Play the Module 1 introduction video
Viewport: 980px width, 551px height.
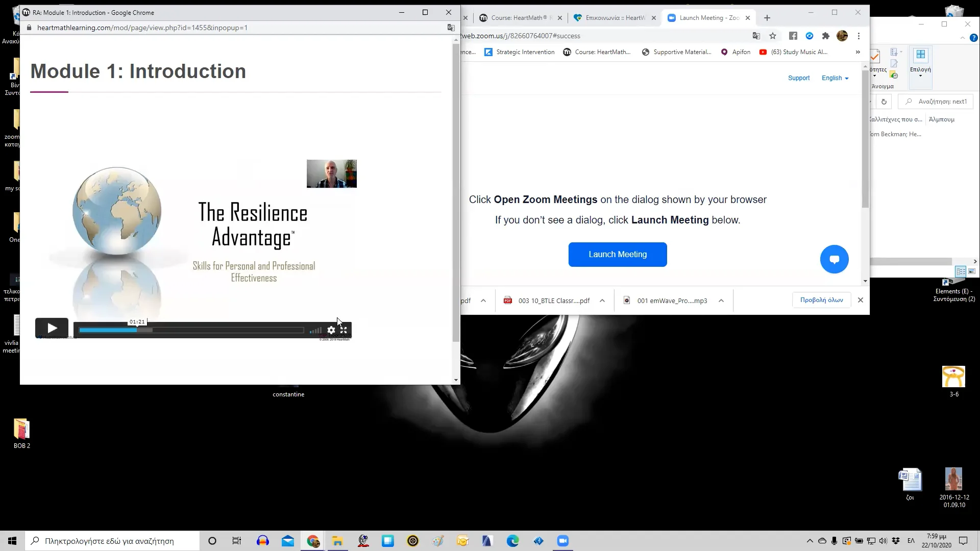(x=52, y=328)
